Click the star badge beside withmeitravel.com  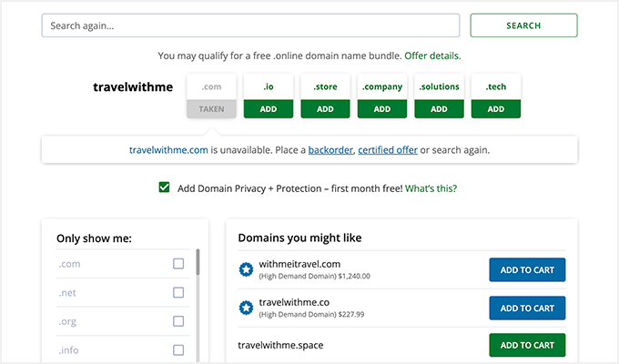coord(245,269)
